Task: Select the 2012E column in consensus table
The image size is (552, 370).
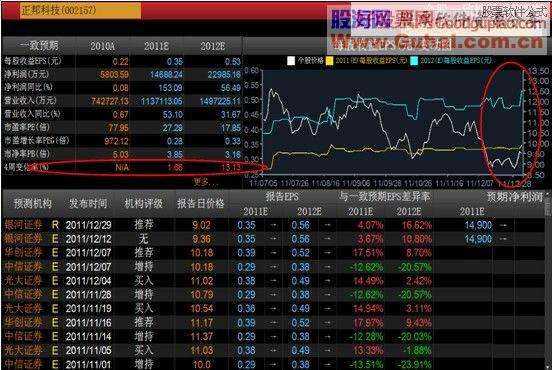Action: pyautogui.click(x=212, y=46)
